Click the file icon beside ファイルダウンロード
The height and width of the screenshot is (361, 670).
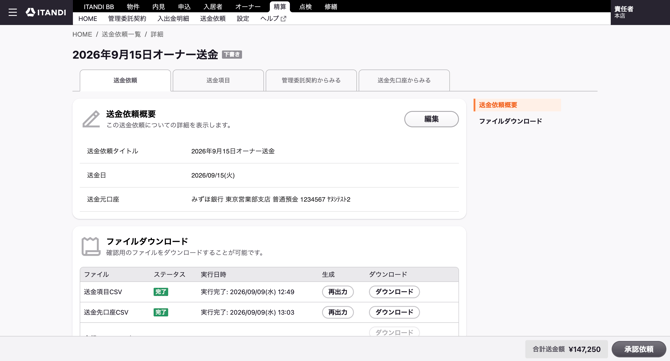coord(91,247)
